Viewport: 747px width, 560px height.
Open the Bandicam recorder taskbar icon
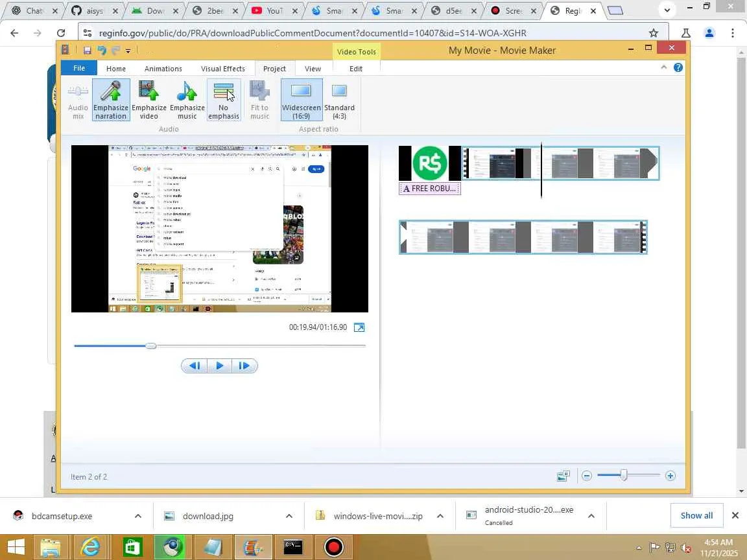click(x=334, y=547)
